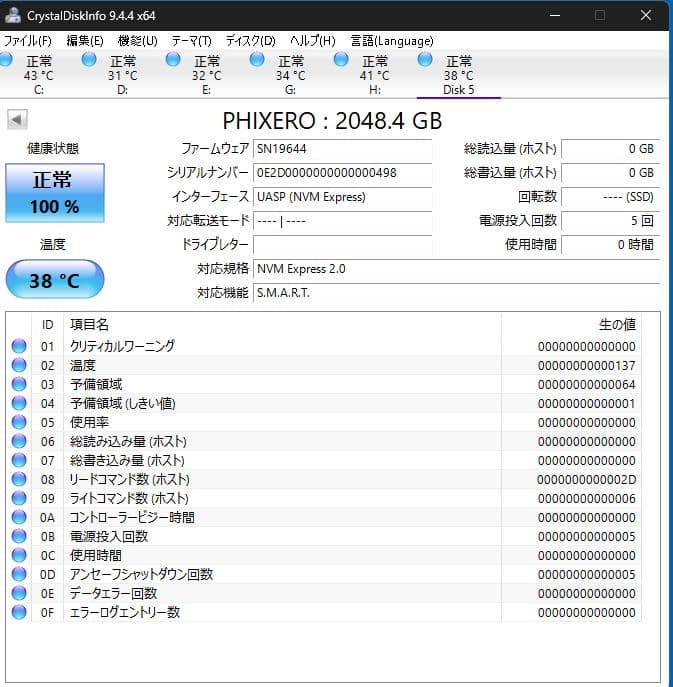
Task: Select the アンセーフシャットダウン回数 attribute name
Action: (x=141, y=574)
